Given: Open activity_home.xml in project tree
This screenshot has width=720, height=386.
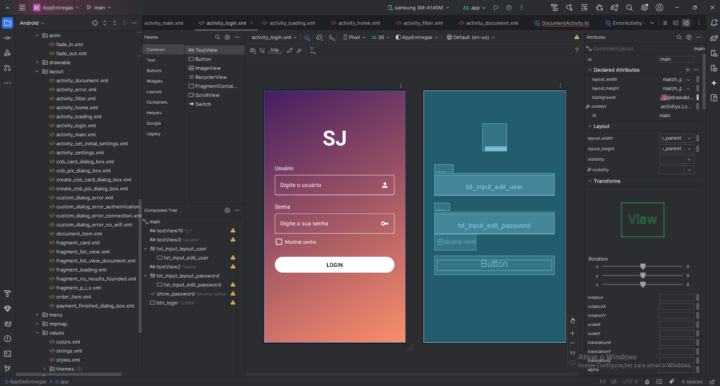Looking at the screenshot, I should tap(77, 107).
